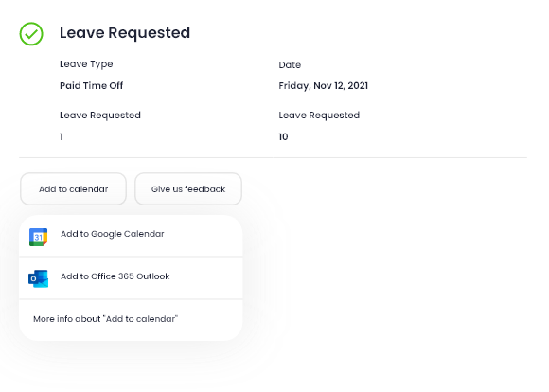Click the Date field label

290,64
